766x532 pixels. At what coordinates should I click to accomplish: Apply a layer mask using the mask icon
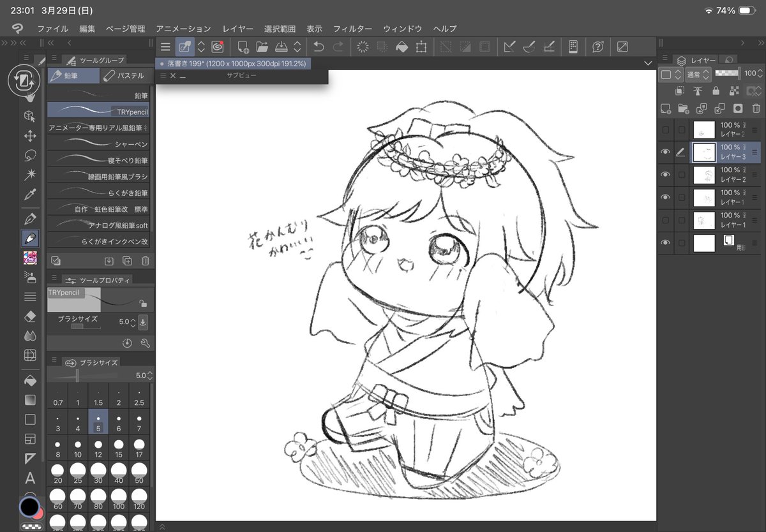point(737,109)
